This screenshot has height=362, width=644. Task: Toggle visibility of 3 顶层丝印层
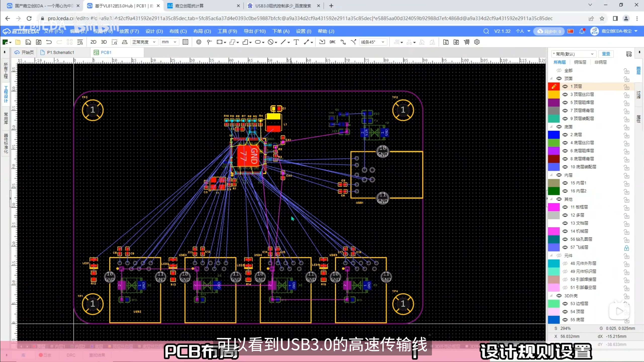pos(565,95)
